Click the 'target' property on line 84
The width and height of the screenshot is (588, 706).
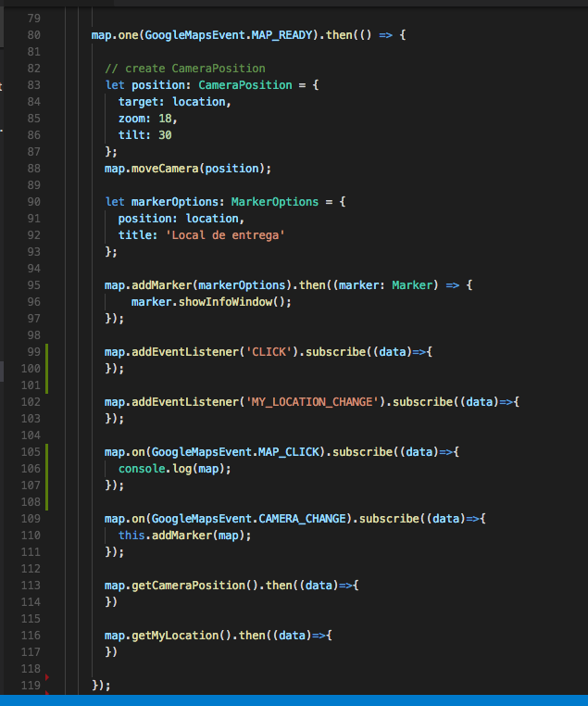click(x=138, y=102)
